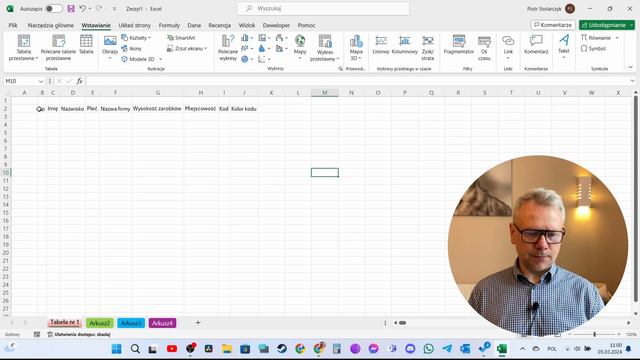This screenshot has height=360, width=640.
Task: Switch to the Dane tab
Action: coord(194,25)
